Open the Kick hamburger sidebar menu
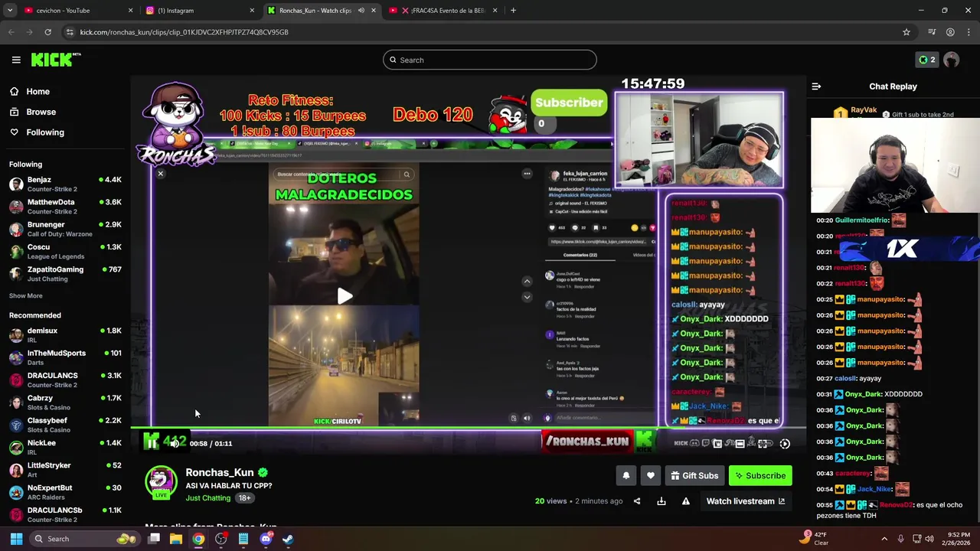This screenshot has width=980, height=551. tap(16, 60)
